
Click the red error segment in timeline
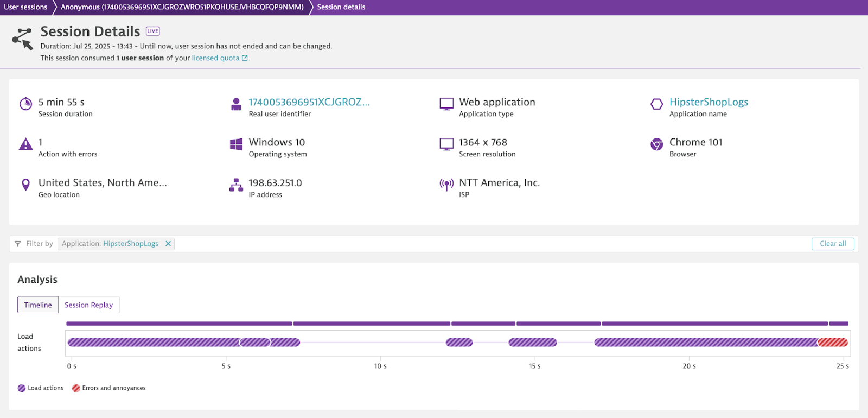(x=833, y=343)
